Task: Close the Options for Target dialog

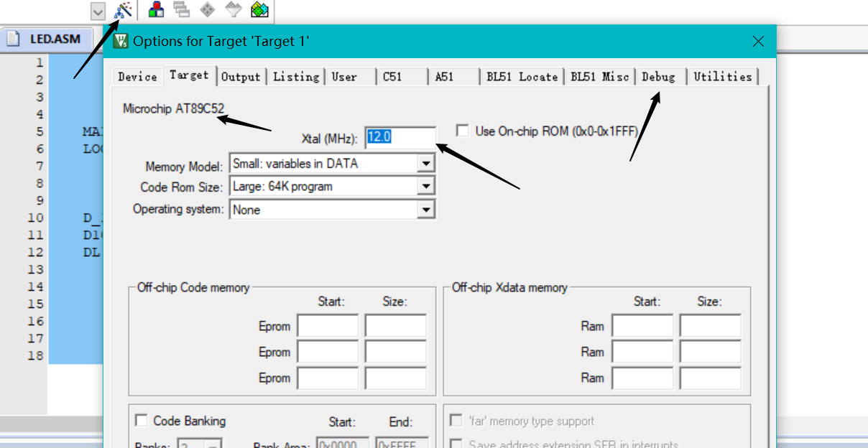Action: point(758,42)
